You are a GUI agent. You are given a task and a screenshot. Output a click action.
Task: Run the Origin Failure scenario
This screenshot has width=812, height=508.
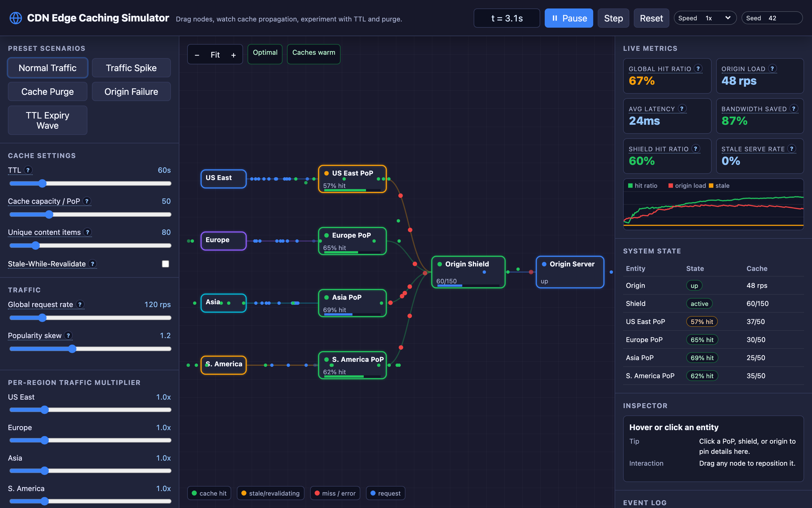point(131,91)
